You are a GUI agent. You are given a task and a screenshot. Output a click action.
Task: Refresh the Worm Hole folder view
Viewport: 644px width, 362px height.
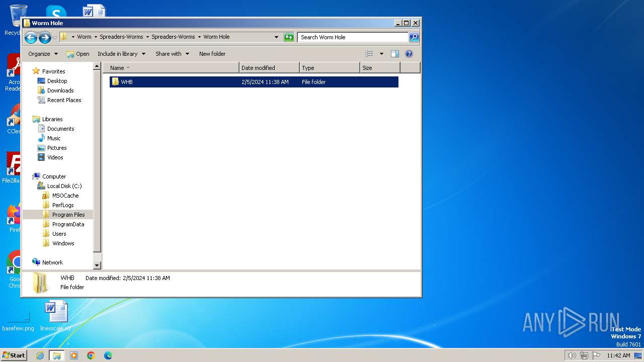289,37
